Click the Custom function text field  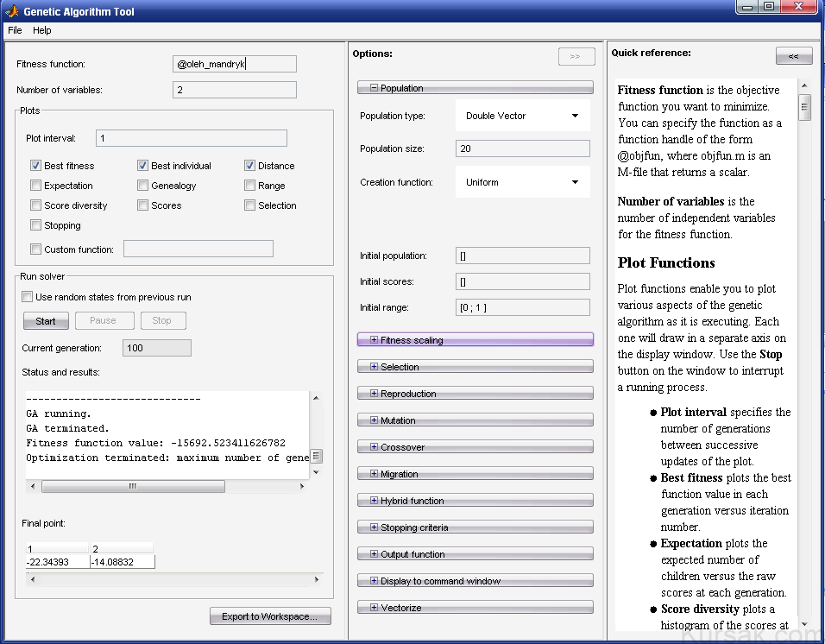[x=198, y=249]
